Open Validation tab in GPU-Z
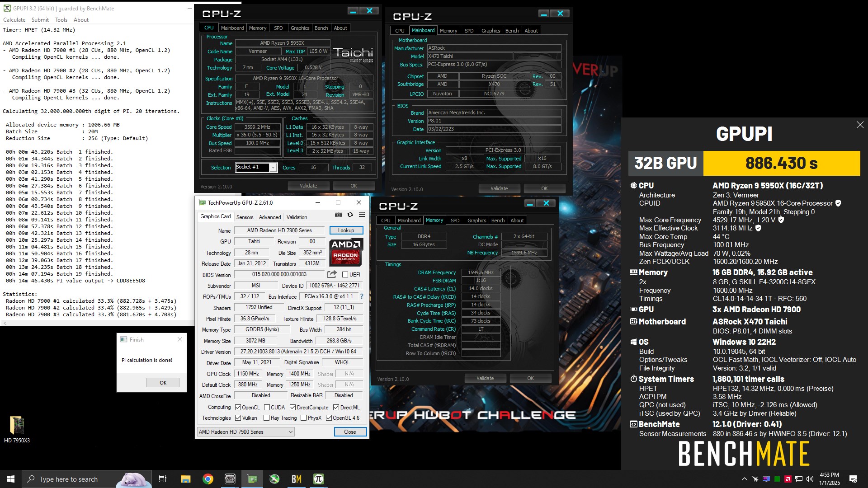The height and width of the screenshot is (488, 868). pyautogui.click(x=297, y=217)
